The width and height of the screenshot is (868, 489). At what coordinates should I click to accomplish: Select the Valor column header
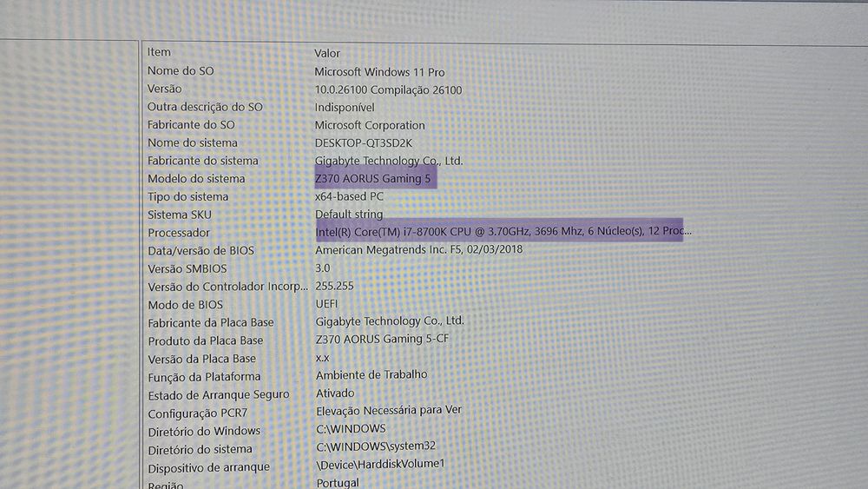[327, 53]
